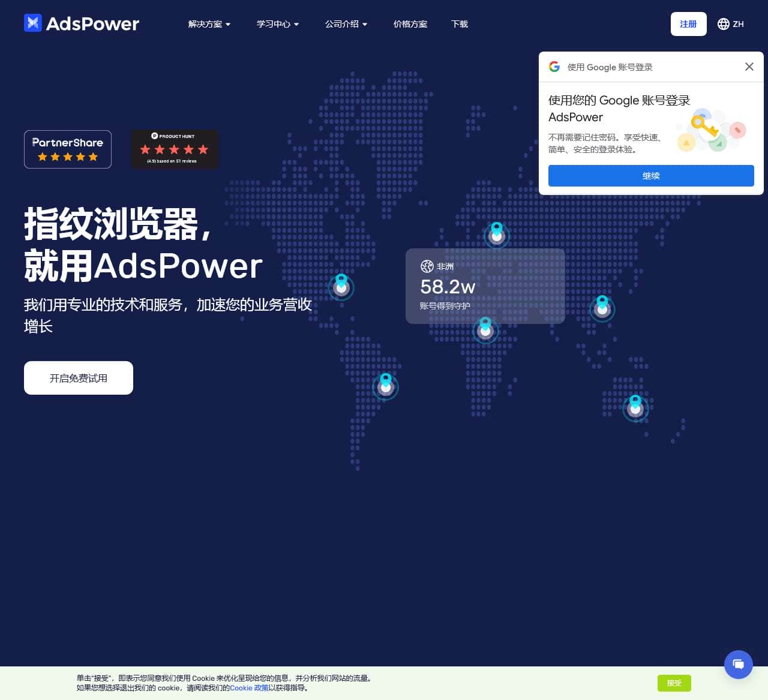This screenshot has width=768, height=700.
Task: Click the globe icon beside 非洲
Action: tap(427, 266)
